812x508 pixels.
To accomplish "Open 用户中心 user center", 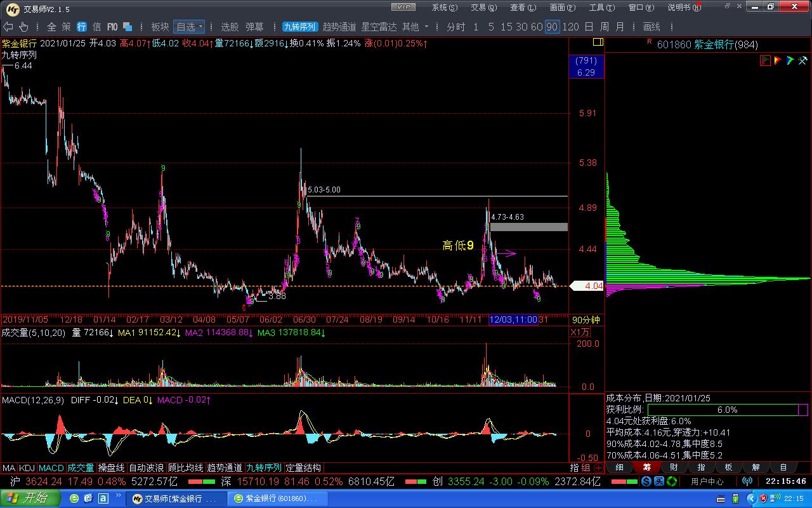I will pyautogui.click(x=707, y=481).
